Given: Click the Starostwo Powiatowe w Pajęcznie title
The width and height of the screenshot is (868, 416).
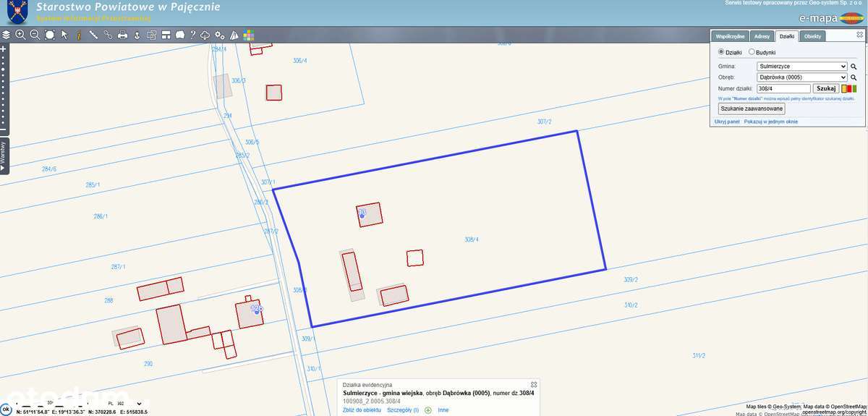Looking at the screenshot, I should [127, 7].
